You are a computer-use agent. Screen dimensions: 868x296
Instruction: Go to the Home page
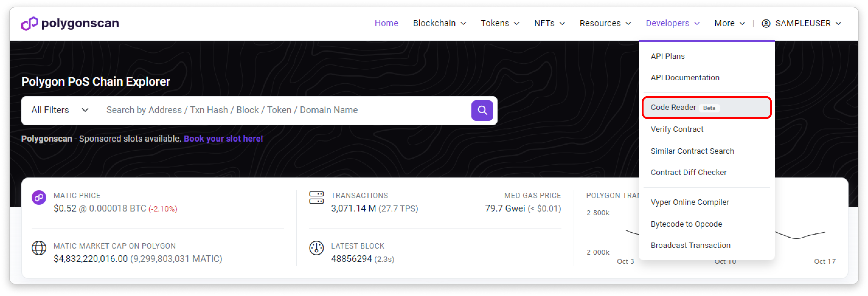point(386,23)
